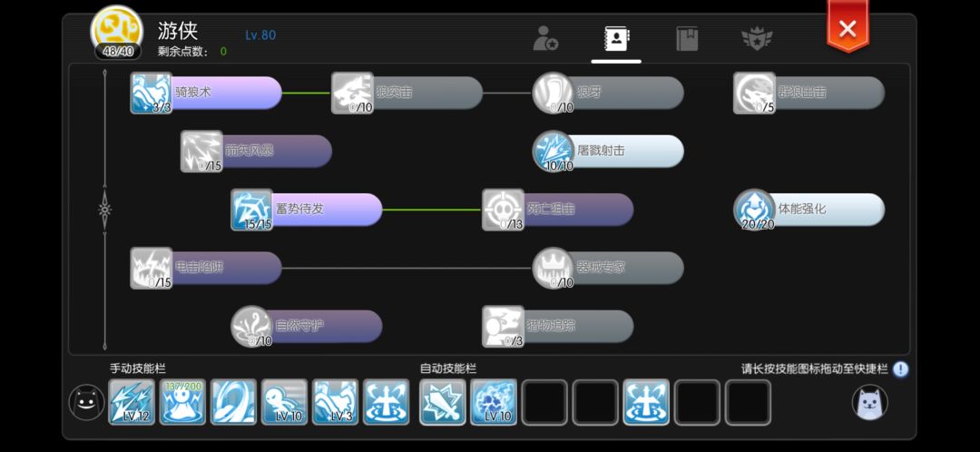Tap the 137/200 manual skill slot
Image resolution: width=980 pixels, height=452 pixels.
[182, 402]
